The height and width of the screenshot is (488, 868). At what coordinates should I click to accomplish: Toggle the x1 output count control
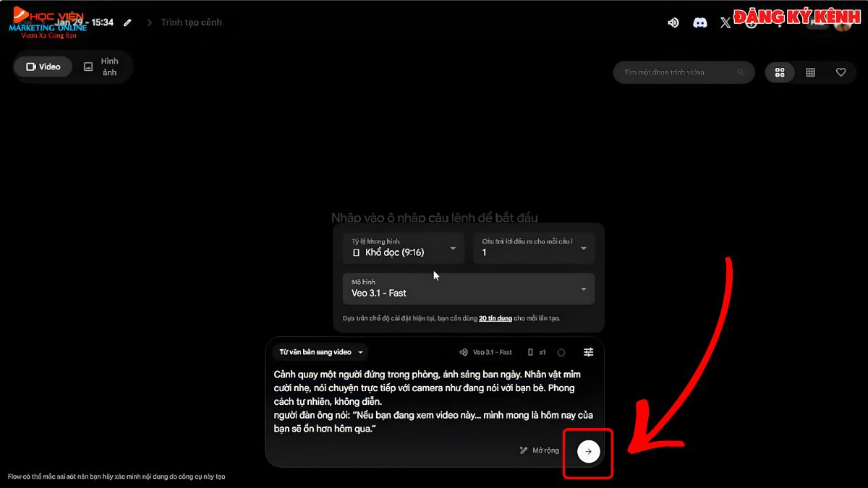(542, 352)
